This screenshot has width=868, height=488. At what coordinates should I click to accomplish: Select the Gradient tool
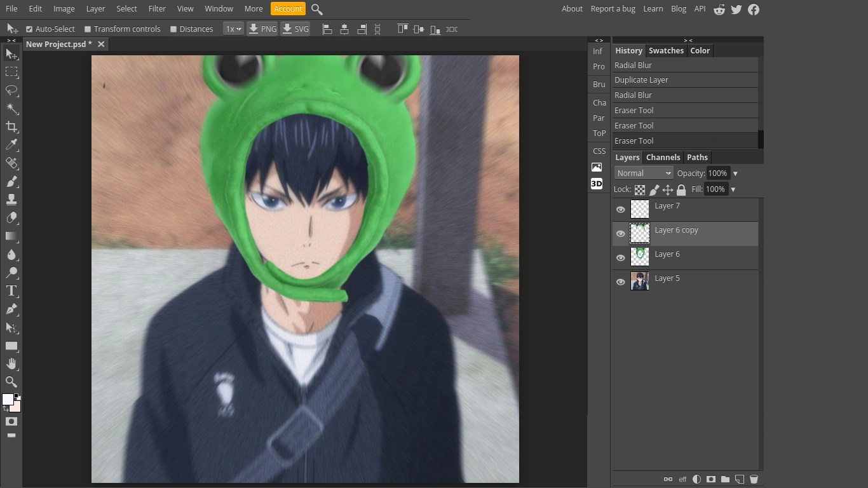(11, 236)
